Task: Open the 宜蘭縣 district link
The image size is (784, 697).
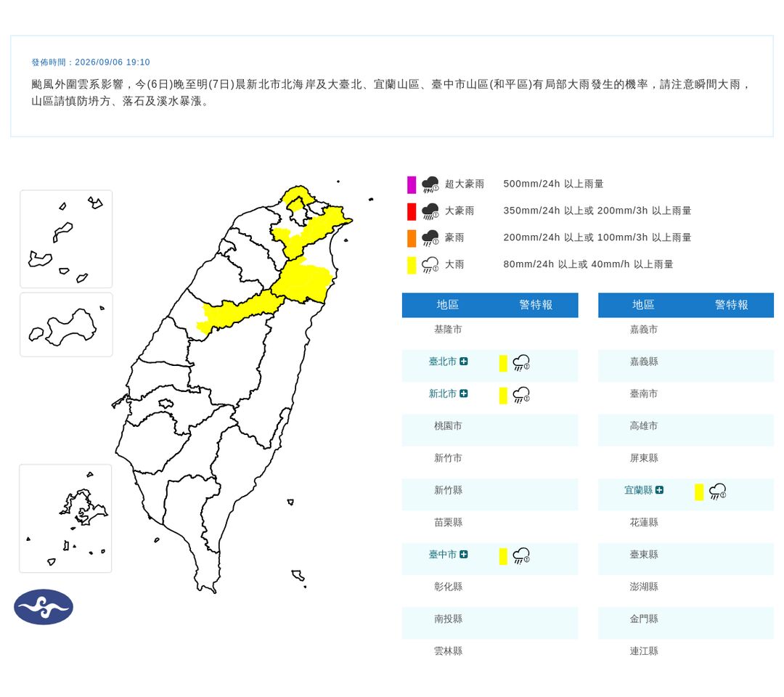Action: 639,490
